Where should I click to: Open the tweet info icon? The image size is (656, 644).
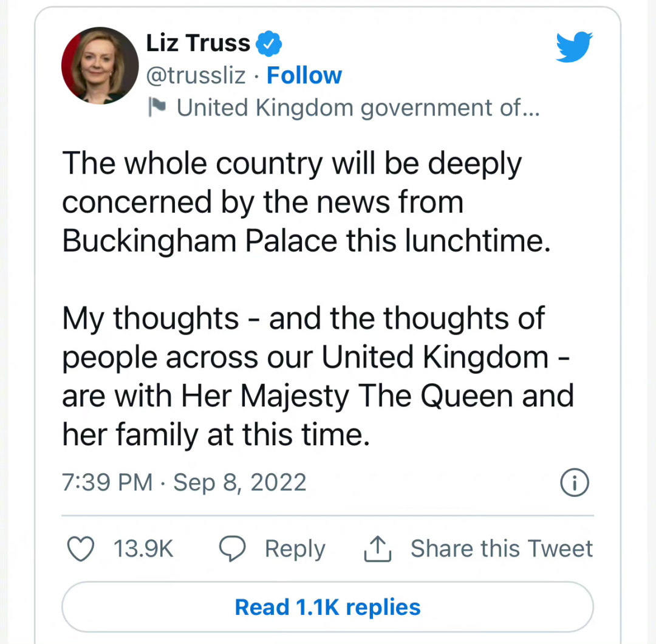[x=573, y=483]
